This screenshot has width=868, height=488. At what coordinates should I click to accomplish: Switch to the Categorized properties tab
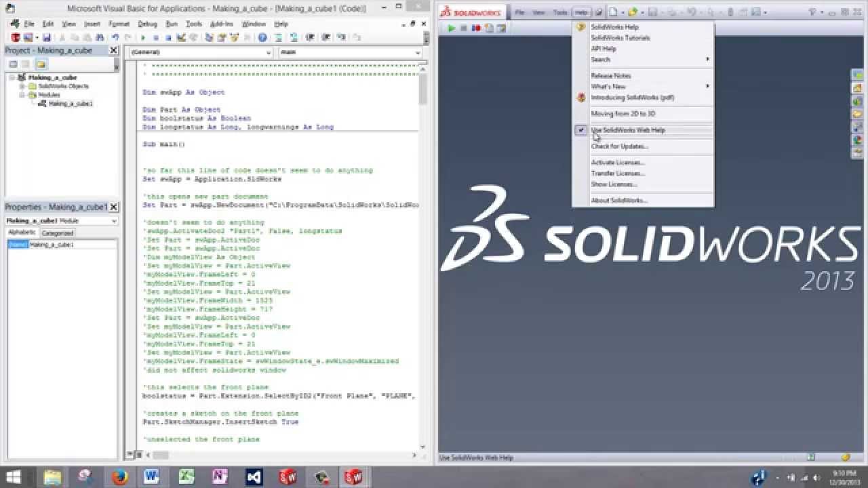[x=58, y=232]
